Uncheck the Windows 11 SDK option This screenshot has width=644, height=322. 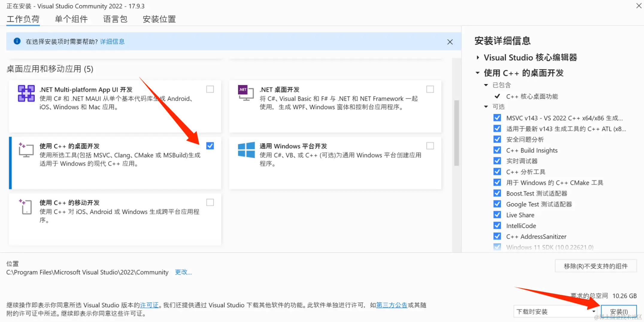pos(497,247)
